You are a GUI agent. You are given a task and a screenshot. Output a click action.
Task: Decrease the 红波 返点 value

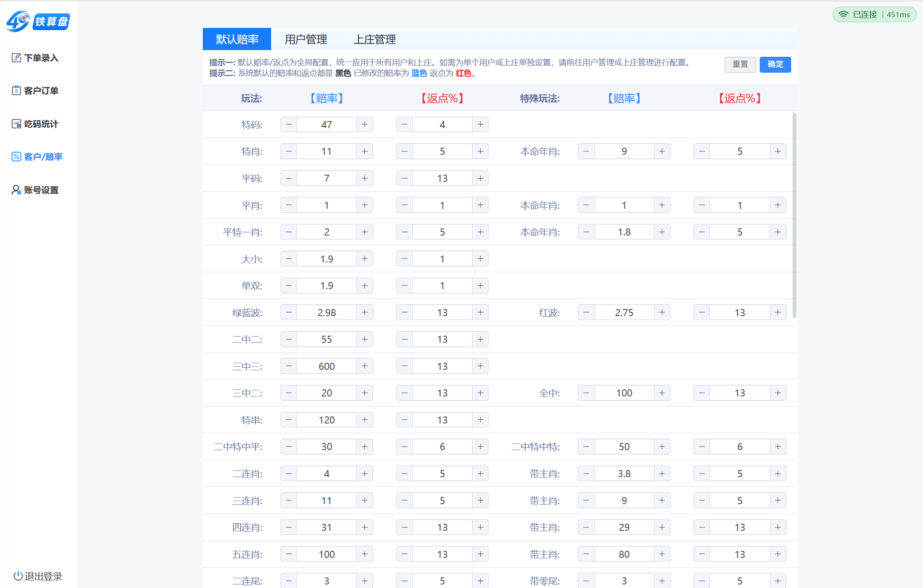pyautogui.click(x=702, y=313)
